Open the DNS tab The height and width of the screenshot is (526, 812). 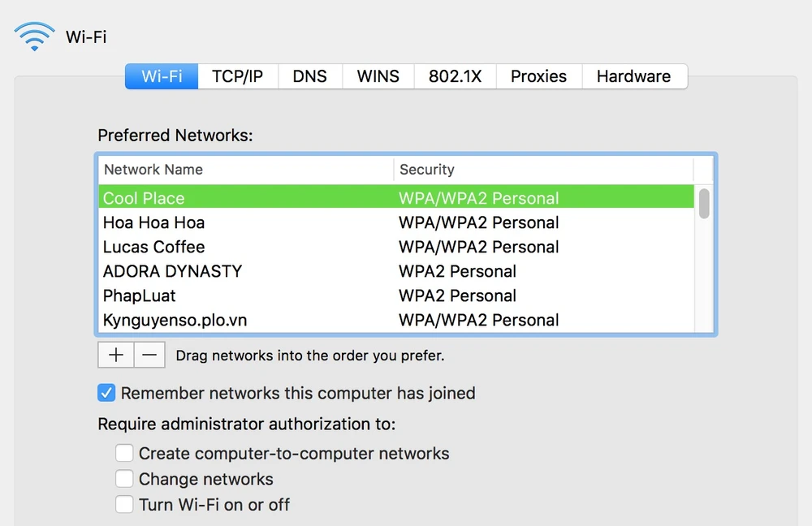(x=309, y=76)
